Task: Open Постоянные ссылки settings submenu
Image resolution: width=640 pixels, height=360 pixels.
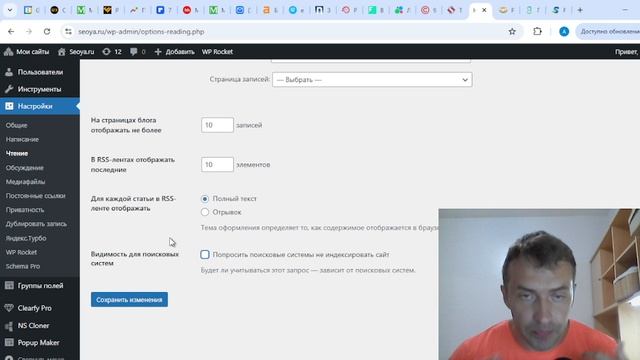Action: [36, 196]
